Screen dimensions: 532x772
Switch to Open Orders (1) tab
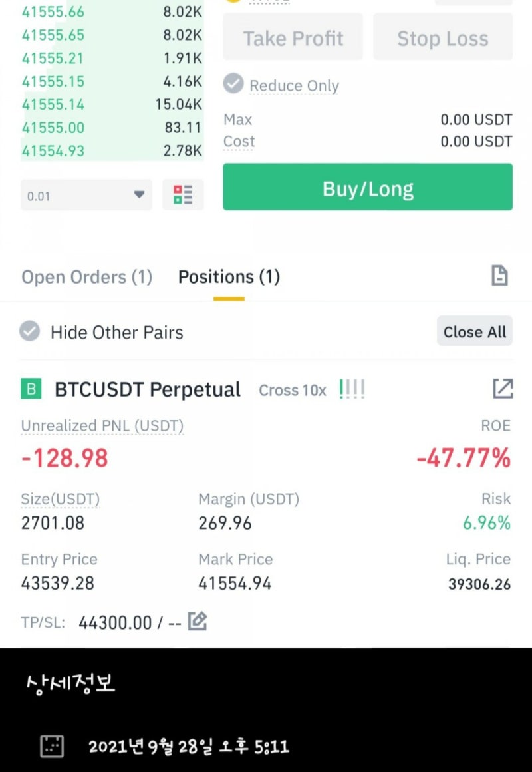[86, 277]
